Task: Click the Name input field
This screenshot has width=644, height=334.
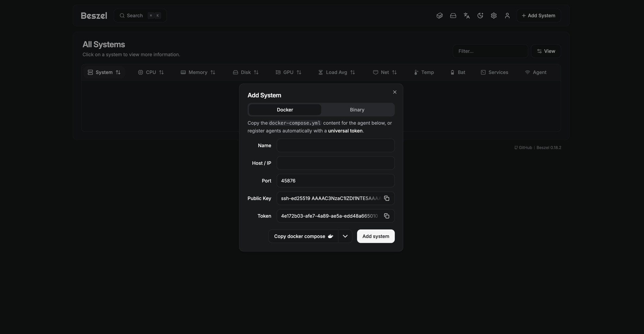Action: pyautogui.click(x=335, y=145)
